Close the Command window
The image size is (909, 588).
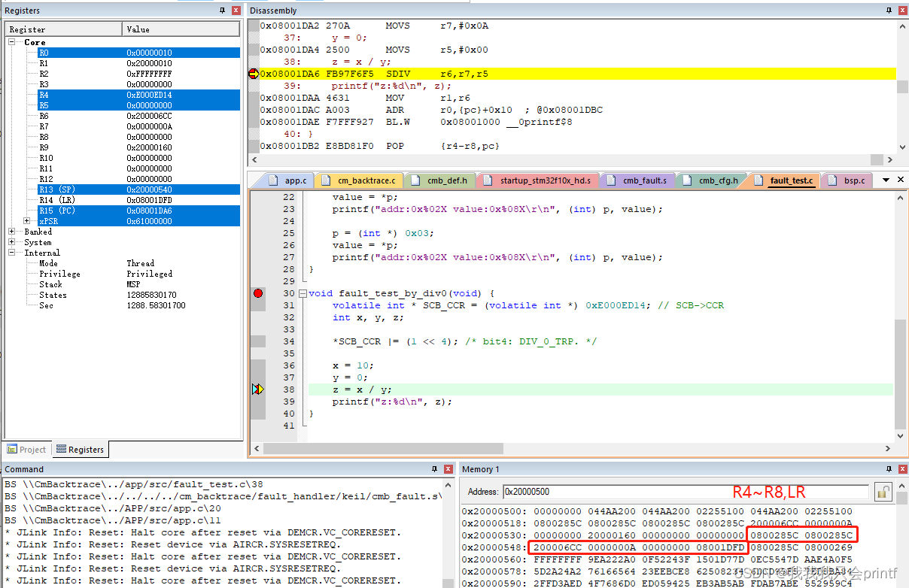pyautogui.click(x=448, y=468)
